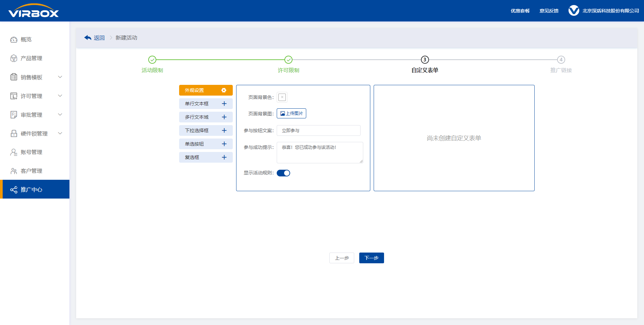
Task: Click the product management cube icon
Action: click(x=14, y=58)
